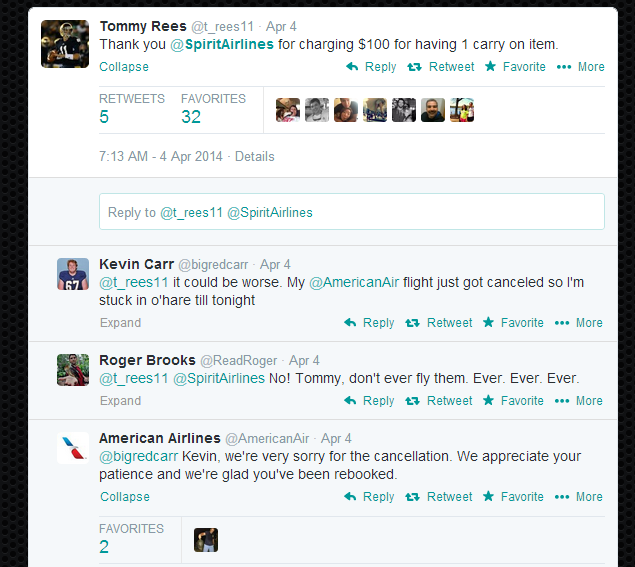Collapse Tommy Rees's tweet details
Screen dimensions: 635x567
click(x=124, y=67)
